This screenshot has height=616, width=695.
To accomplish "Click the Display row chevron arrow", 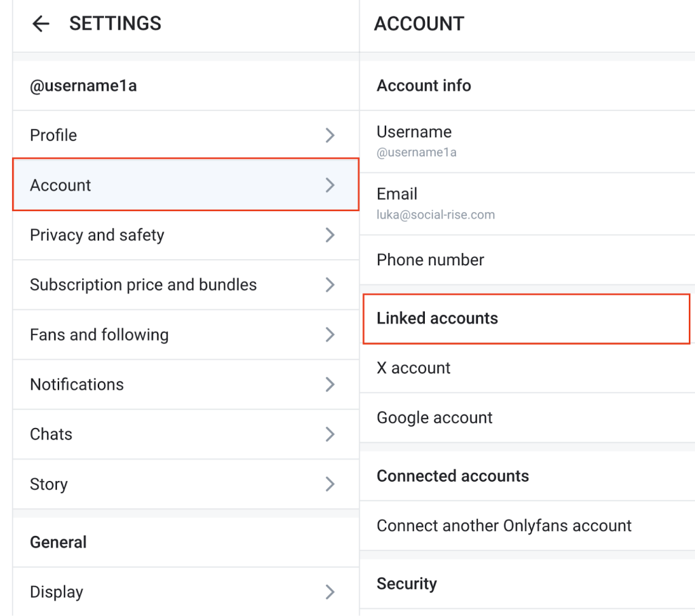I will click(x=330, y=592).
